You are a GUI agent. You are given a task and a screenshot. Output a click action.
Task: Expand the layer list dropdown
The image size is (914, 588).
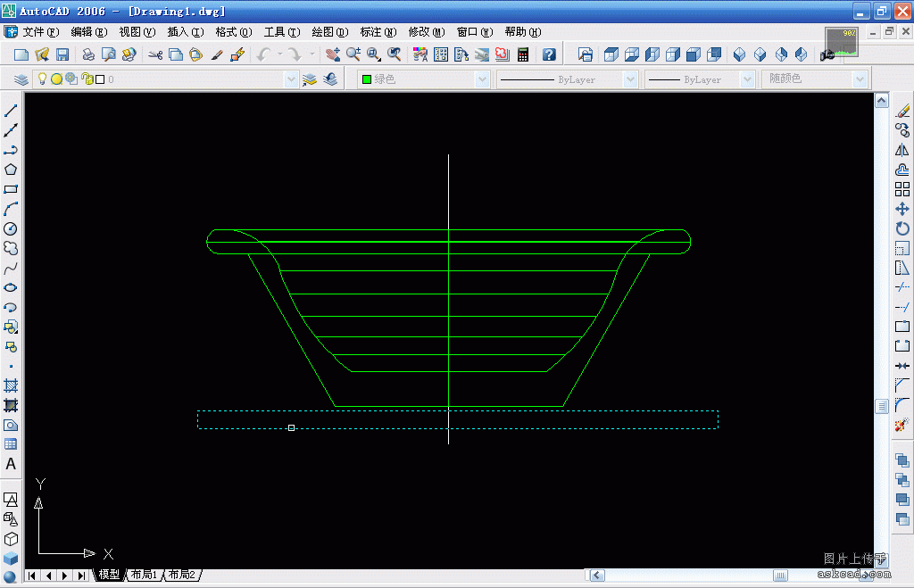(x=292, y=79)
